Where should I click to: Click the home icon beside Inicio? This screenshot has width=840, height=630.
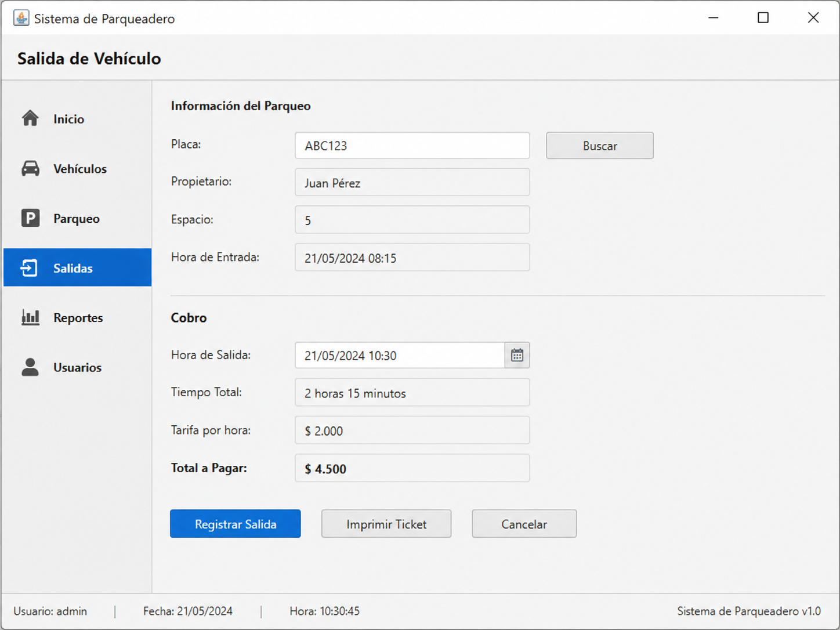(x=30, y=118)
